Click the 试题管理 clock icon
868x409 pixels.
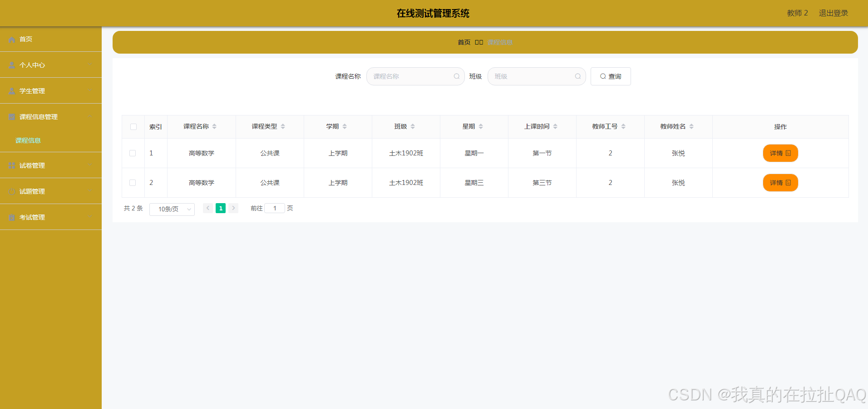[x=12, y=191]
